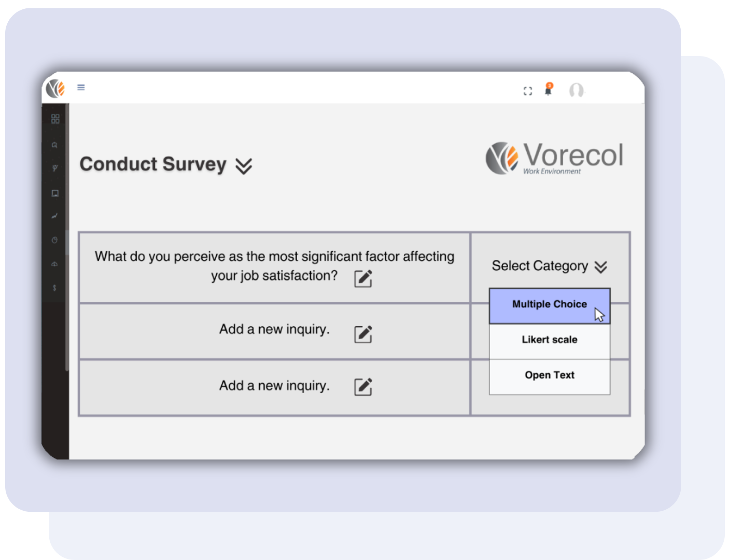Open the user profile avatar
Viewport: 730px width, 560px height.
[576, 91]
